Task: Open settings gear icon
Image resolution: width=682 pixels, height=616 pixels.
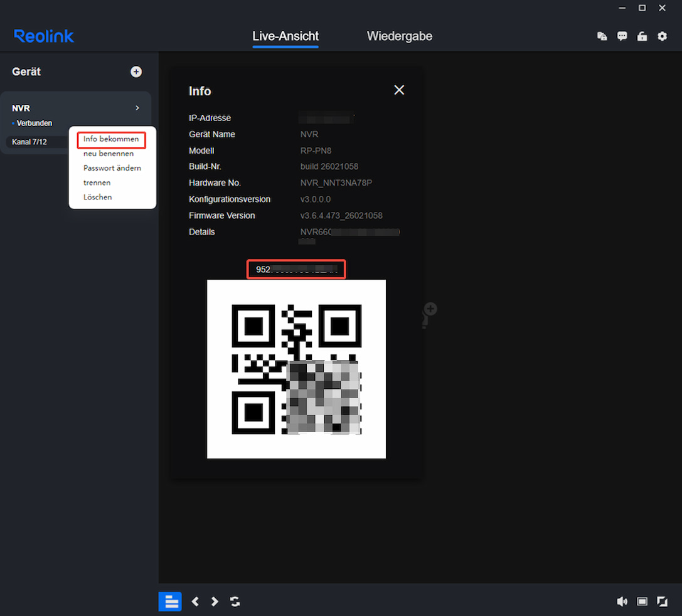Action: 662,36
